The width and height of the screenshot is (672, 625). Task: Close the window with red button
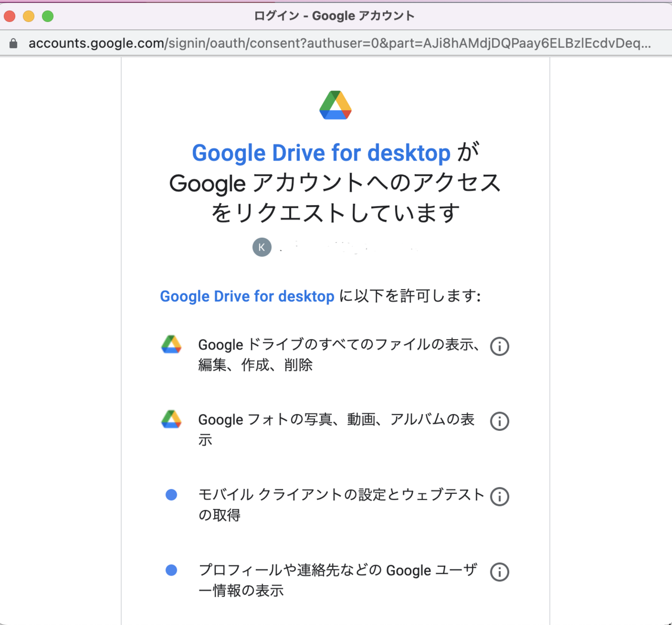(9, 16)
